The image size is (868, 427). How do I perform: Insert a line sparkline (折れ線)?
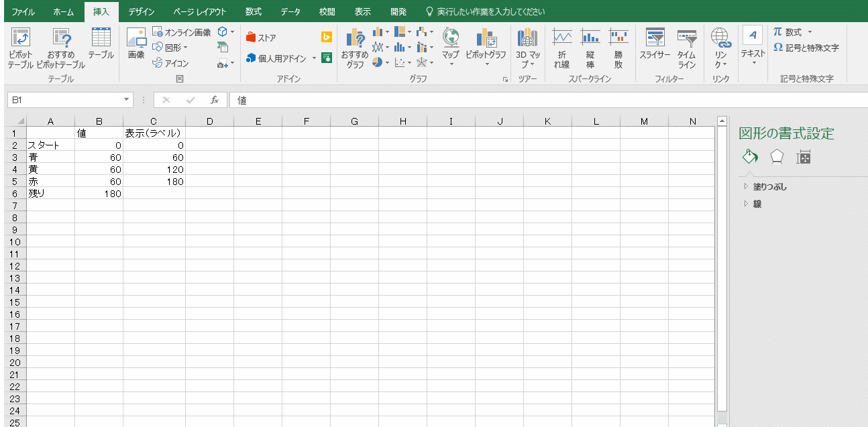pos(561,47)
